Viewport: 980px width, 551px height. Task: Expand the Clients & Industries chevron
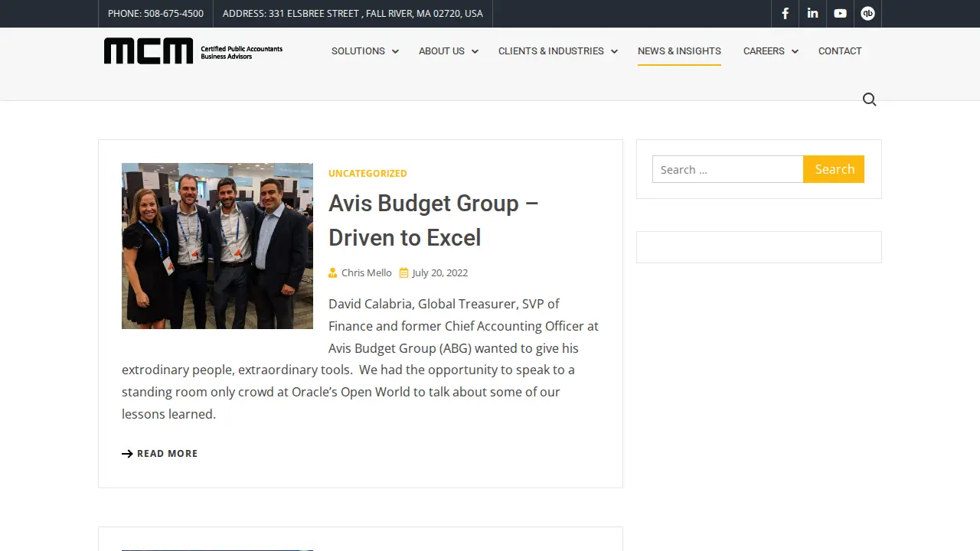614,51
